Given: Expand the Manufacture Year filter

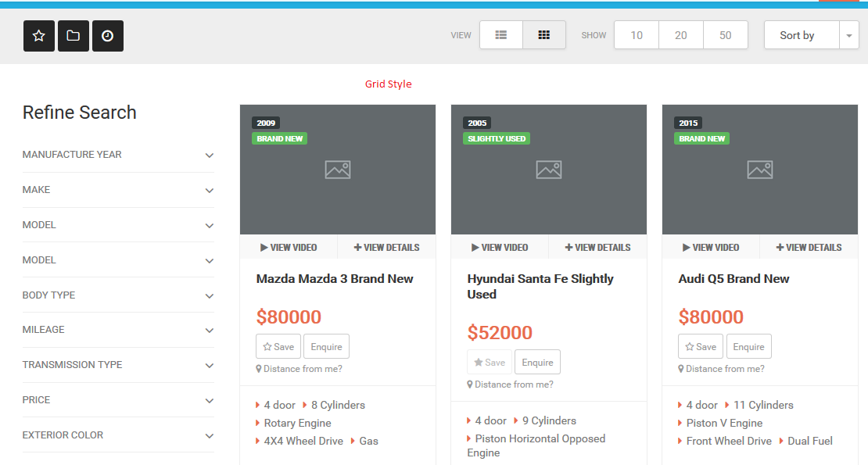Looking at the screenshot, I should 118,155.
